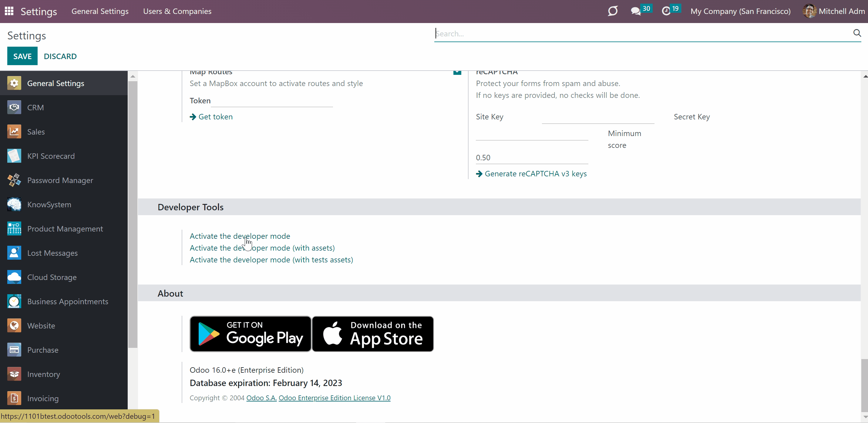868x423 pixels.
Task: Select the KnowSystem settings tab
Action: coord(64,205)
